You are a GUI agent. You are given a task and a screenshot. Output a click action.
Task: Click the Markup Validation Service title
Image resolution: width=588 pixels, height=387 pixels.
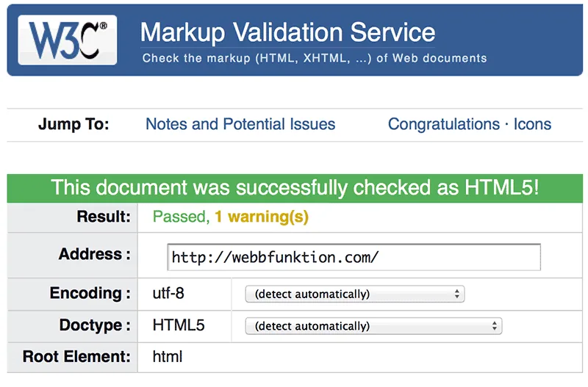click(287, 32)
